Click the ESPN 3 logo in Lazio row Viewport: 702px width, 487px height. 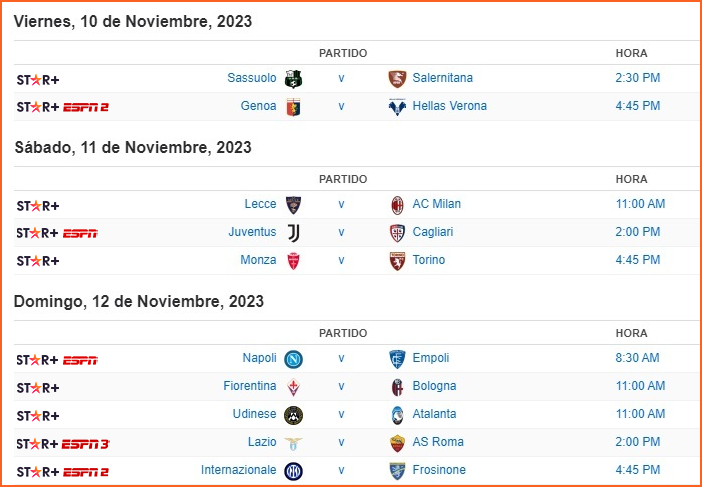click(86, 444)
